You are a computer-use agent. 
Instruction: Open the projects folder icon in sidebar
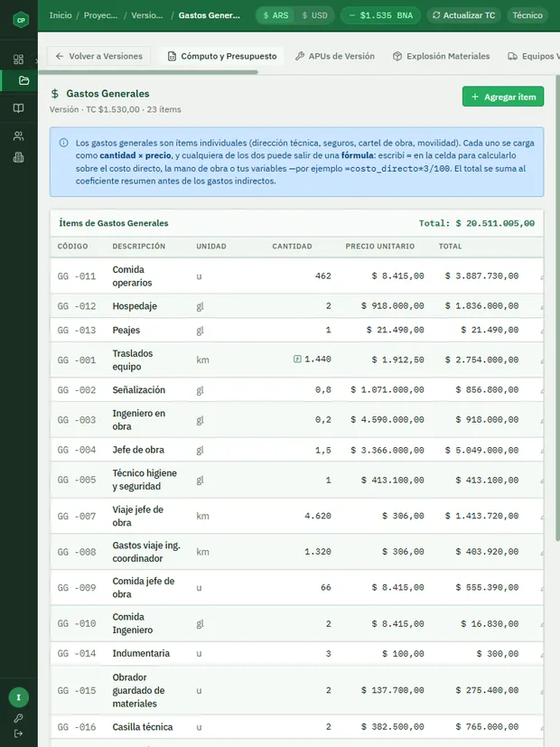pos(23,80)
